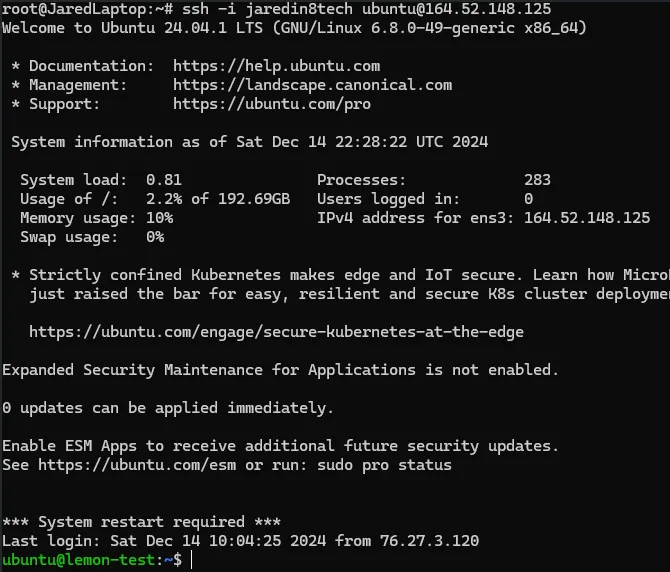The width and height of the screenshot is (670, 572).
Task: Click the ubuntu@lemon-test shell prompt
Action: click(x=92, y=560)
